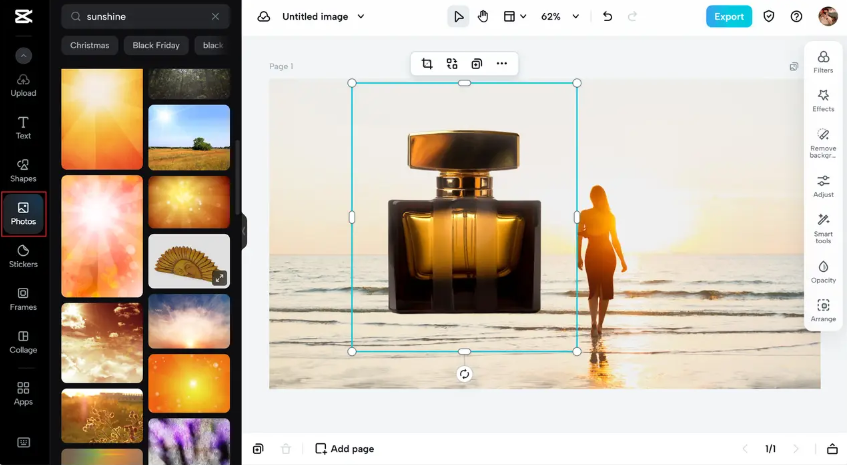Click the cloud save status icon
The height and width of the screenshot is (465, 847).
(x=264, y=17)
